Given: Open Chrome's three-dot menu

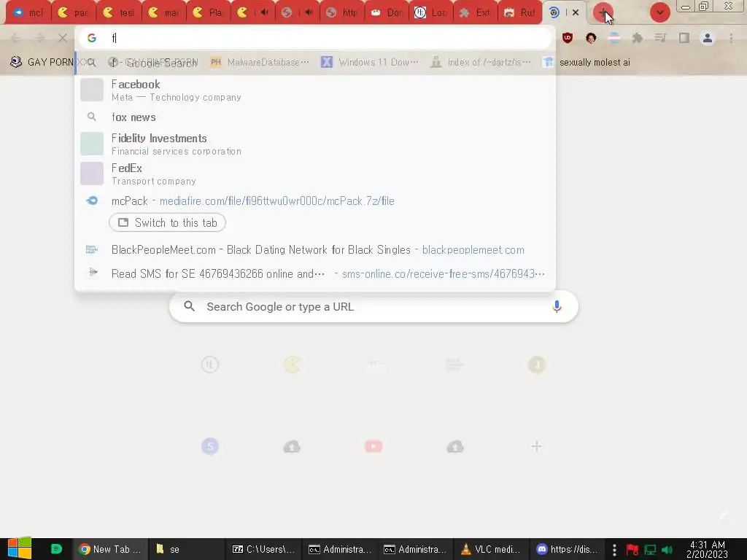Looking at the screenshot, I should click(x=731, y=38).
